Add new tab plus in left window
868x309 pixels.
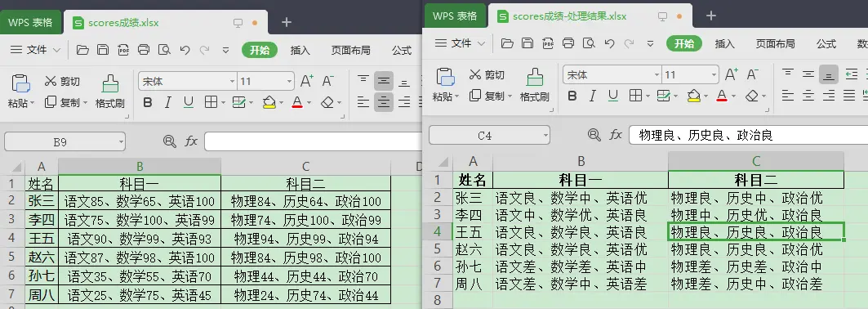pyautogui.click(x=286, y=23)
